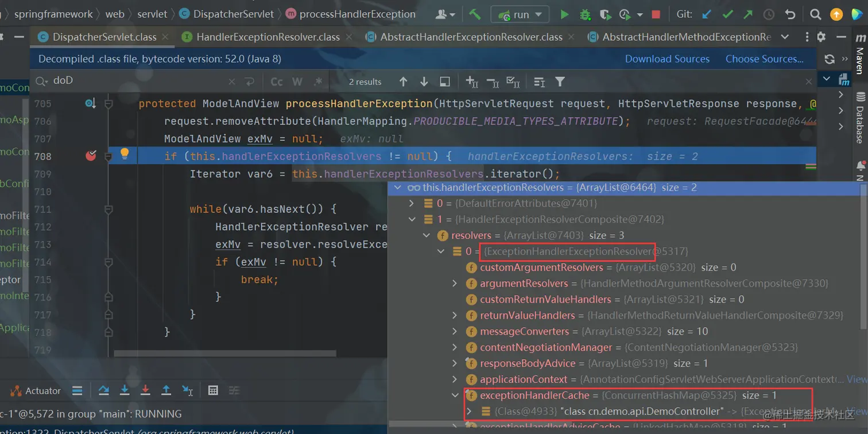Select all occurrences icon

click(x=513, y=82)
